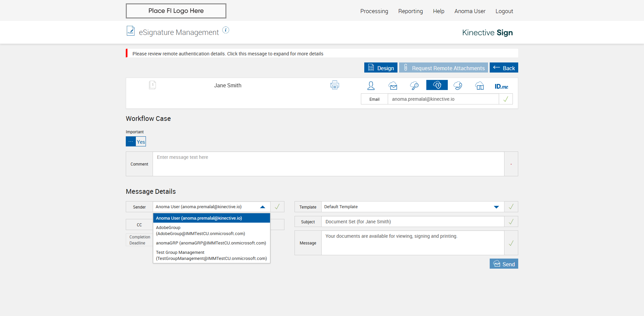Go back using the Back button
Screen dimensions: 644x316
pyautogui.click(x=503, y=68)
